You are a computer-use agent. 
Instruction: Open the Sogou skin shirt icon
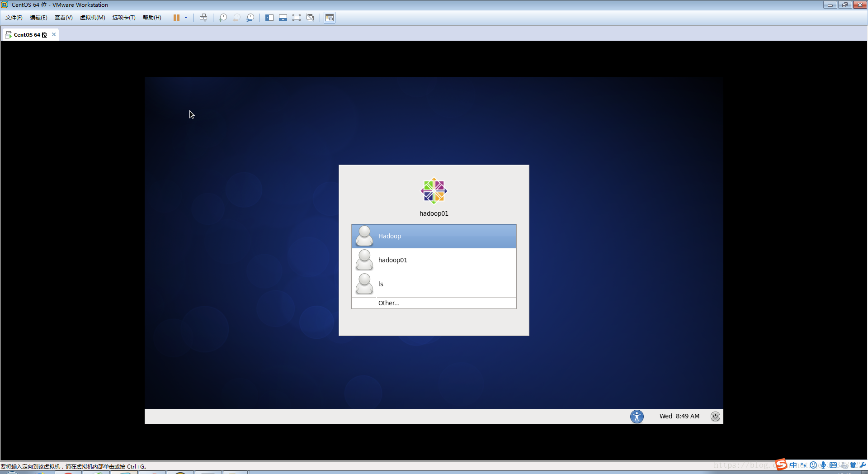[854, 465]
